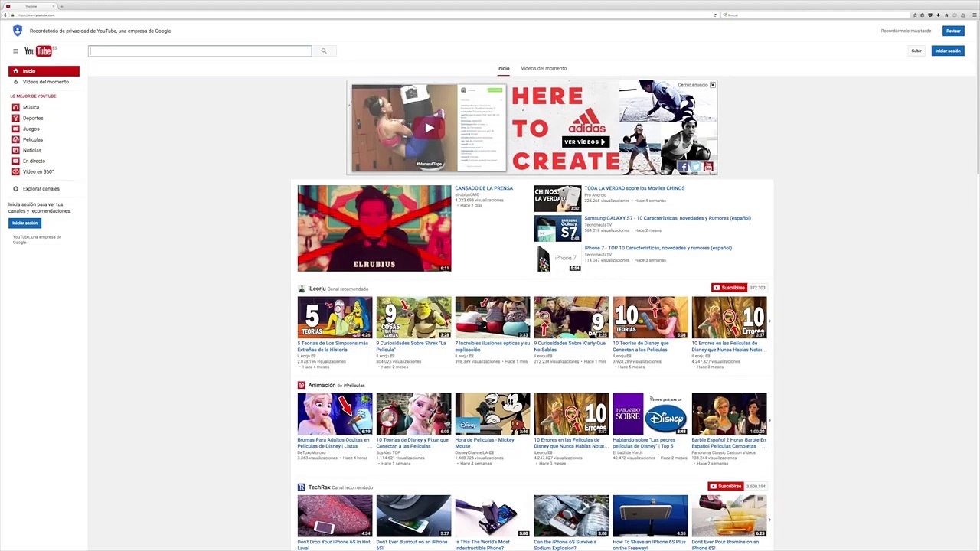Image resolution: width=980 pixels, height=551 pixels.
Task: Select Inicio in the sidebar
Action: pos(44,71)
